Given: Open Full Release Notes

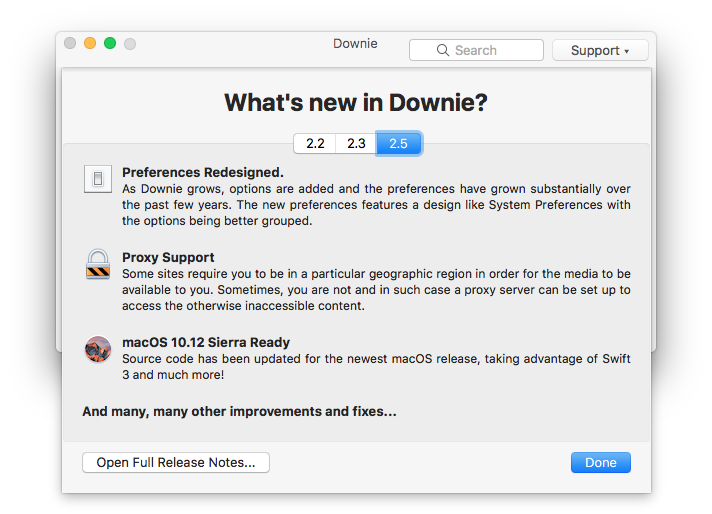Looking at the screenshot, I should click(x=176, y=462).
